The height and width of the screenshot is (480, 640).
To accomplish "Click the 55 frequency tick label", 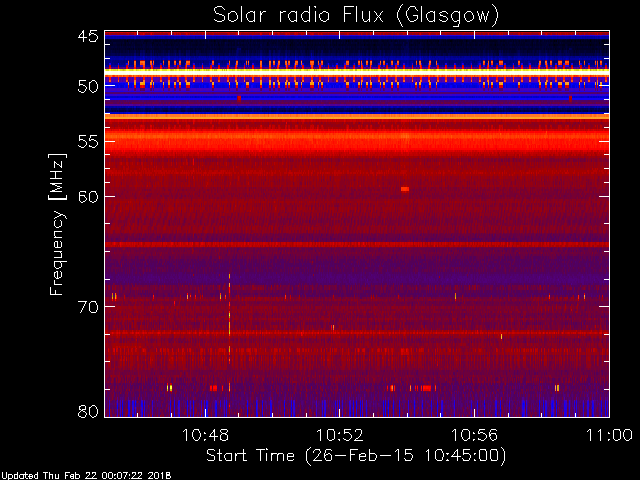I will (x=88, y=142).
